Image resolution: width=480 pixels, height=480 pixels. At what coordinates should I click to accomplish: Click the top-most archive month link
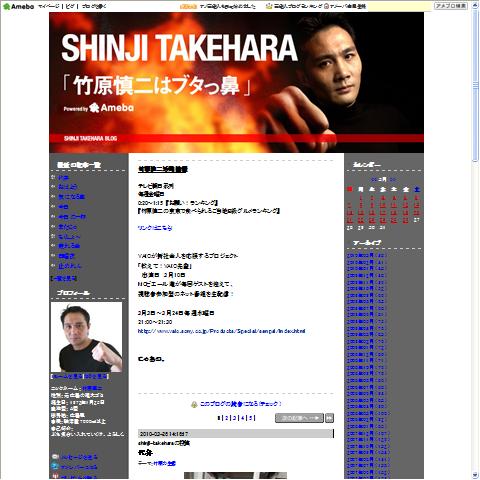[x=367, y=256]
